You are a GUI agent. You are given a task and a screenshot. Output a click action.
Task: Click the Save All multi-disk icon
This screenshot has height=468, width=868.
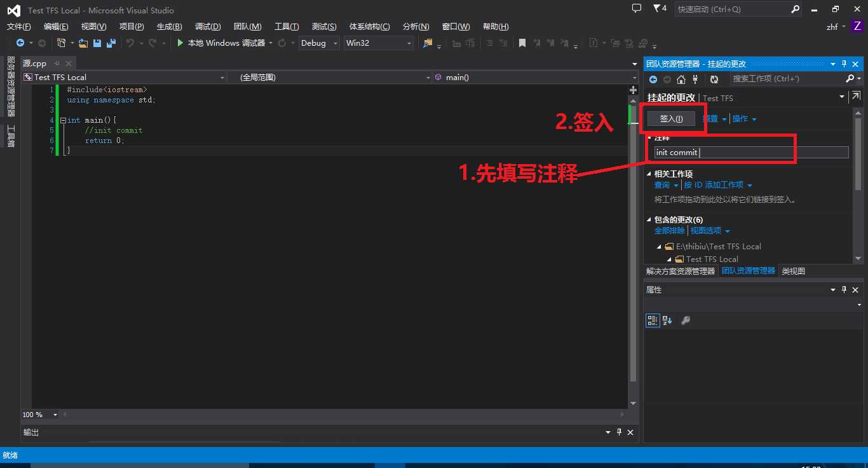[x=111, y=43]
